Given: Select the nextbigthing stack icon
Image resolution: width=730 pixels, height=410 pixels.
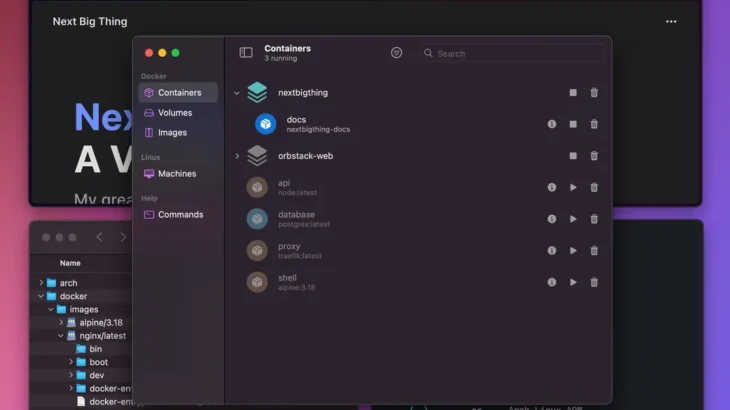Looking at the screenshot, I should tap(257, 93).
